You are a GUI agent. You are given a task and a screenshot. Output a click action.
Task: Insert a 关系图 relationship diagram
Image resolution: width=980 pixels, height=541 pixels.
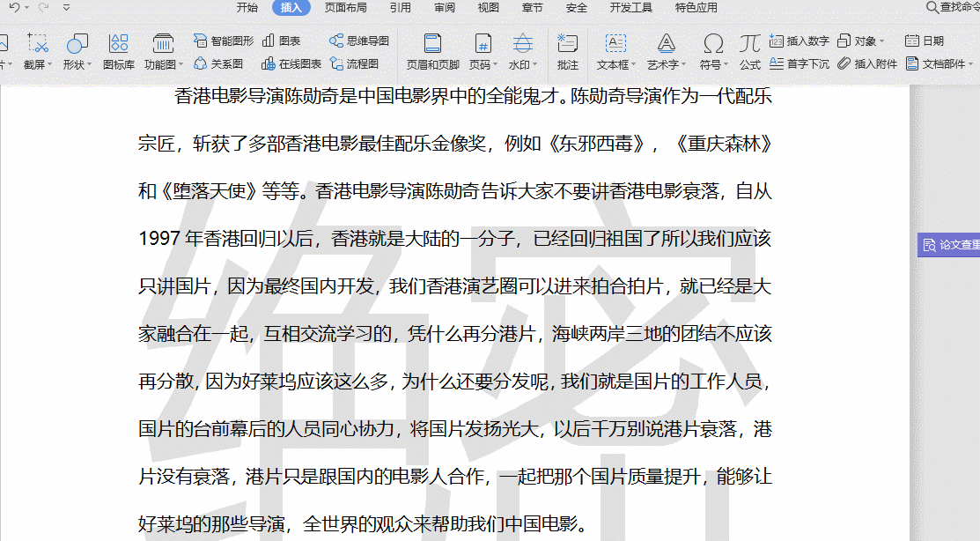[x=217, y=63]
